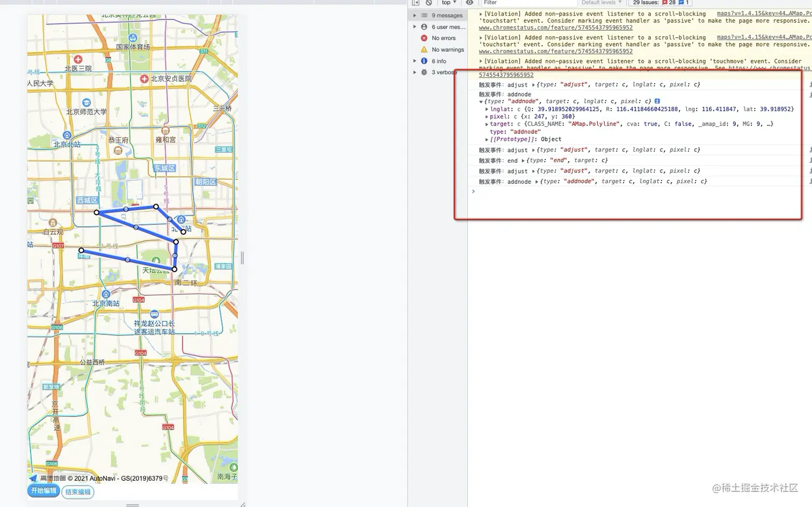Click the 北京站 railway station icon

182,219
